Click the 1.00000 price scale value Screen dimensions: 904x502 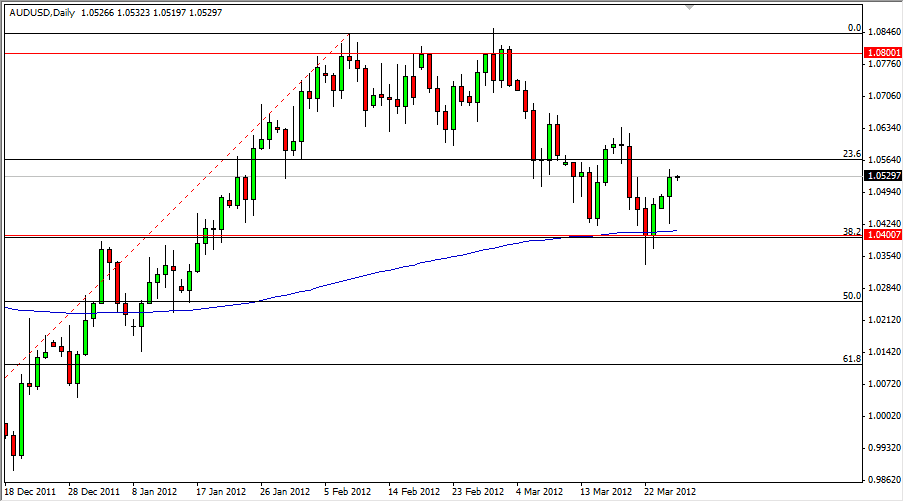[883, 416]
